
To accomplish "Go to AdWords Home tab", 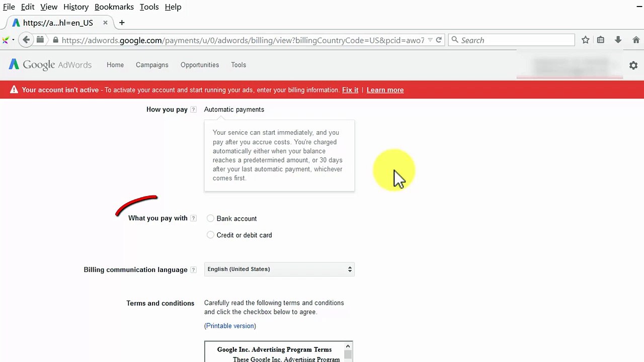I will click(x=115, y=65).
